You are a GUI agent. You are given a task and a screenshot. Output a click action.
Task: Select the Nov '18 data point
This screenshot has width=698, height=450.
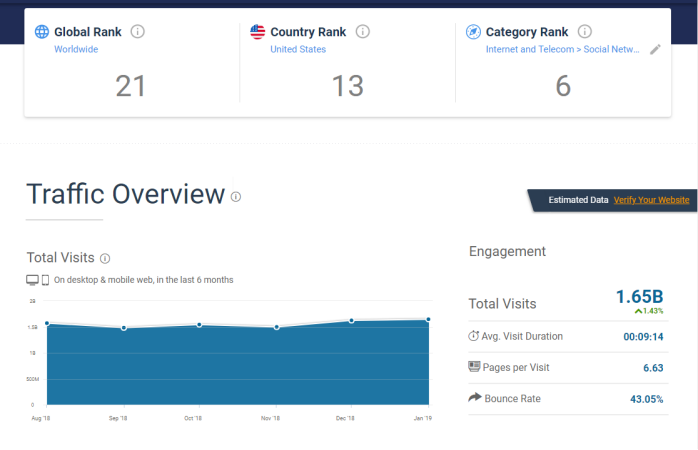276,328
